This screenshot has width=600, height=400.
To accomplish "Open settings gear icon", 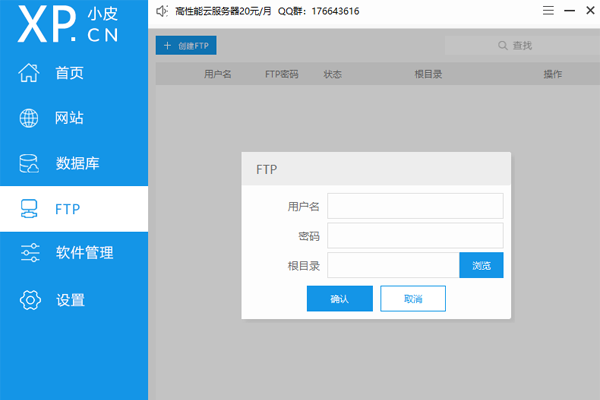I will pos(30,300).
